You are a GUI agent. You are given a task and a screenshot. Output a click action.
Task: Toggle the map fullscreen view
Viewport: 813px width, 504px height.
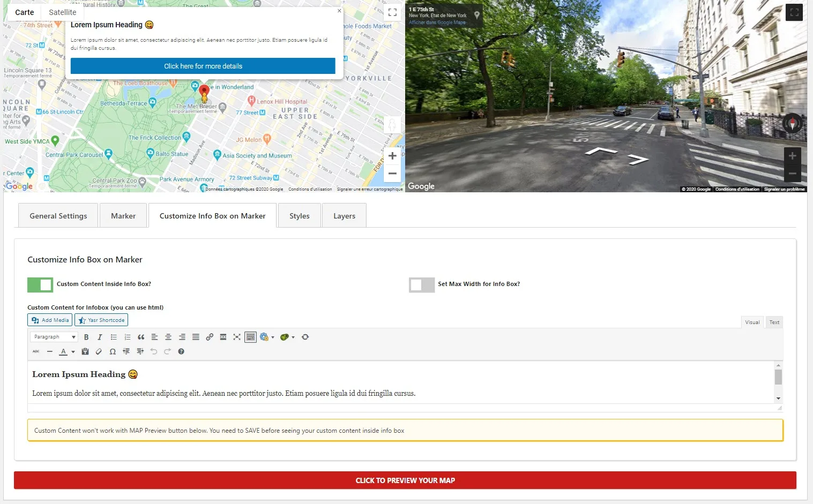click(x=392, y=12)
